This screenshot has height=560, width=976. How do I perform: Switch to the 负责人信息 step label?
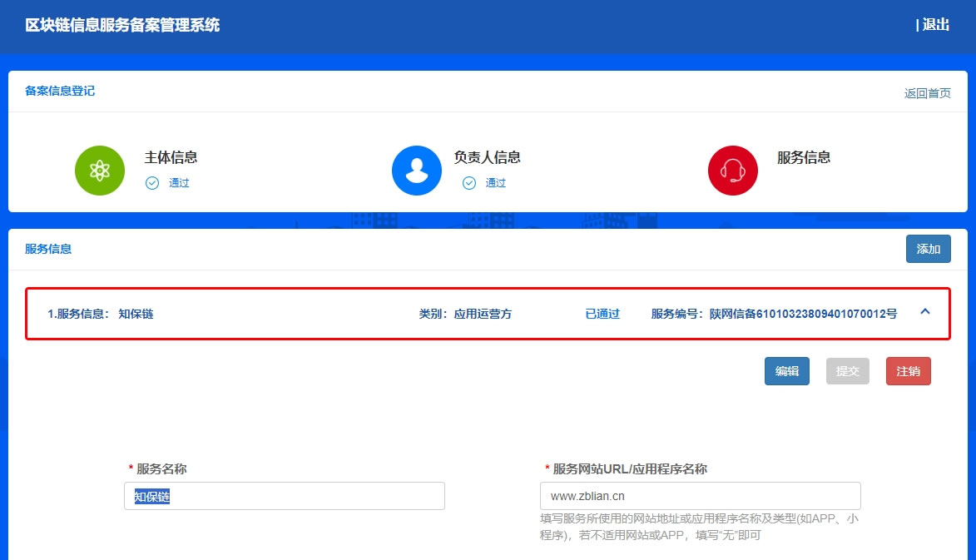(x=487, y=157)
